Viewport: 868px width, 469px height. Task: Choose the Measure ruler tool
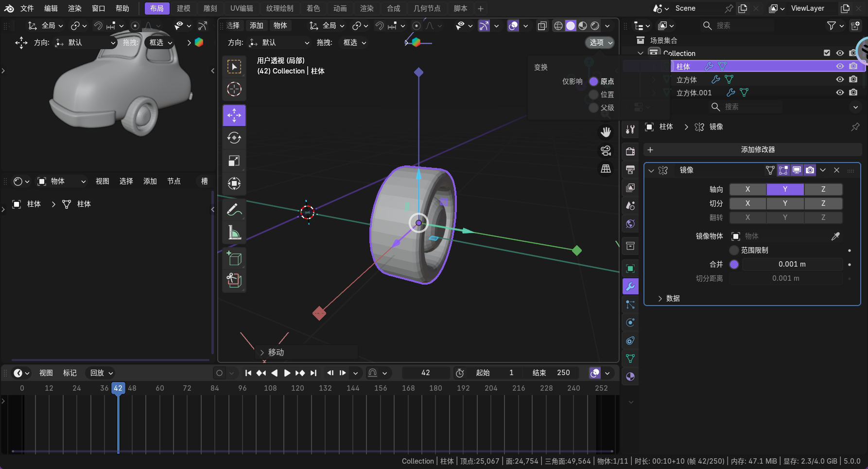coord(234,233)
